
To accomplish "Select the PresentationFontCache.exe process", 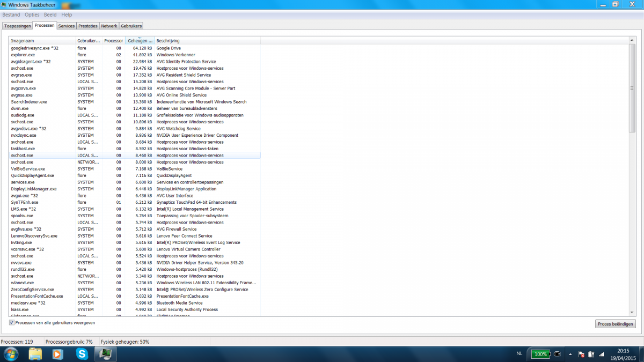I will coord(135,296).
